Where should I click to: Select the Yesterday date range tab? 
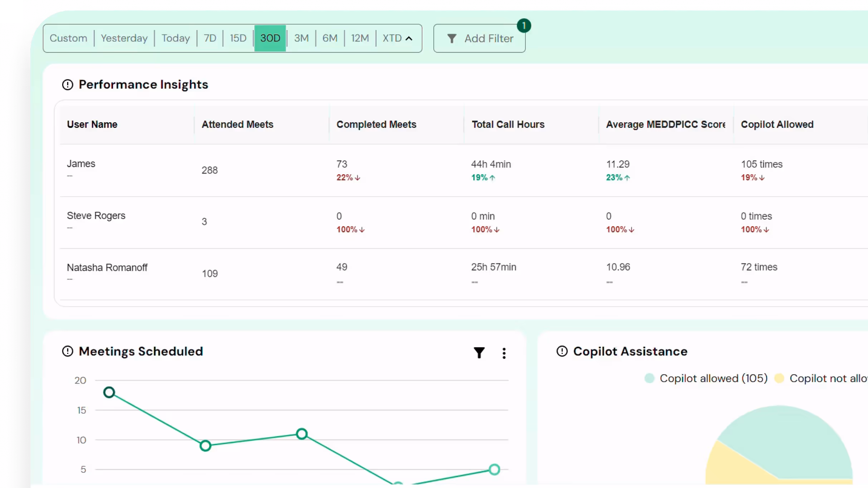point(124,38)
